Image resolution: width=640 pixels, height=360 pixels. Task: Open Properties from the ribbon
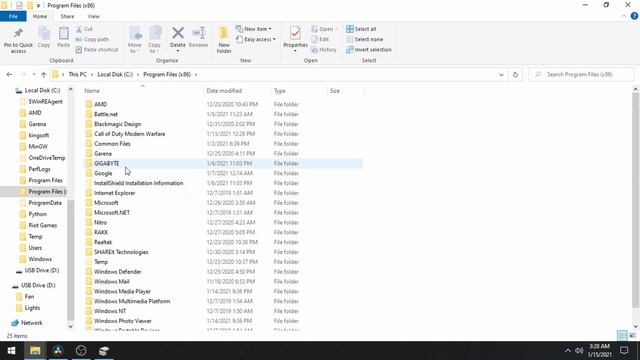point(295,38)
